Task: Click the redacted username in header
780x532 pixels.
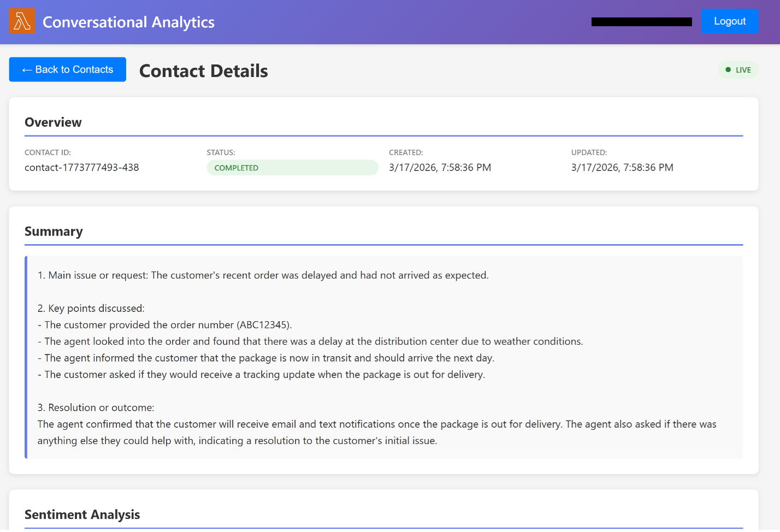Action: [642, 22]
